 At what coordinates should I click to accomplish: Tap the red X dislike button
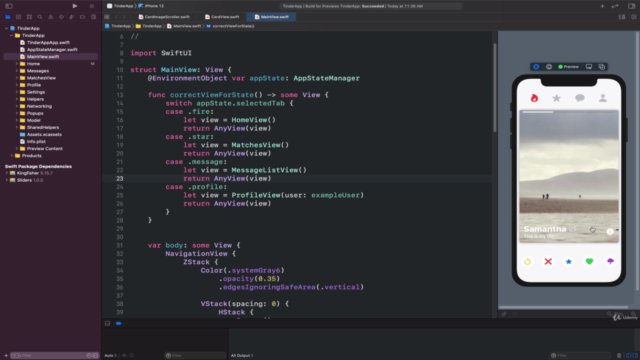click(x=548, y=262)
